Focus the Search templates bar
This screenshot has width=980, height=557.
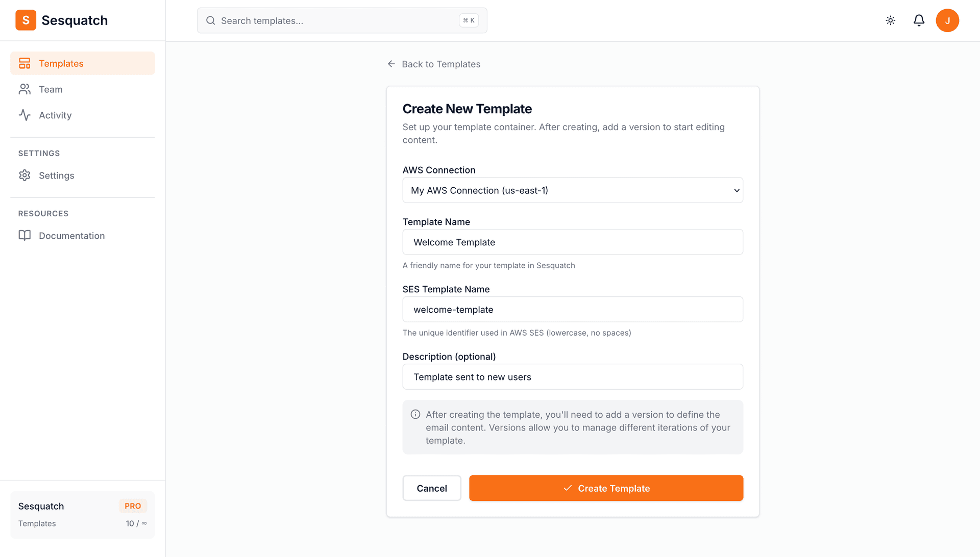click(342, 20)
